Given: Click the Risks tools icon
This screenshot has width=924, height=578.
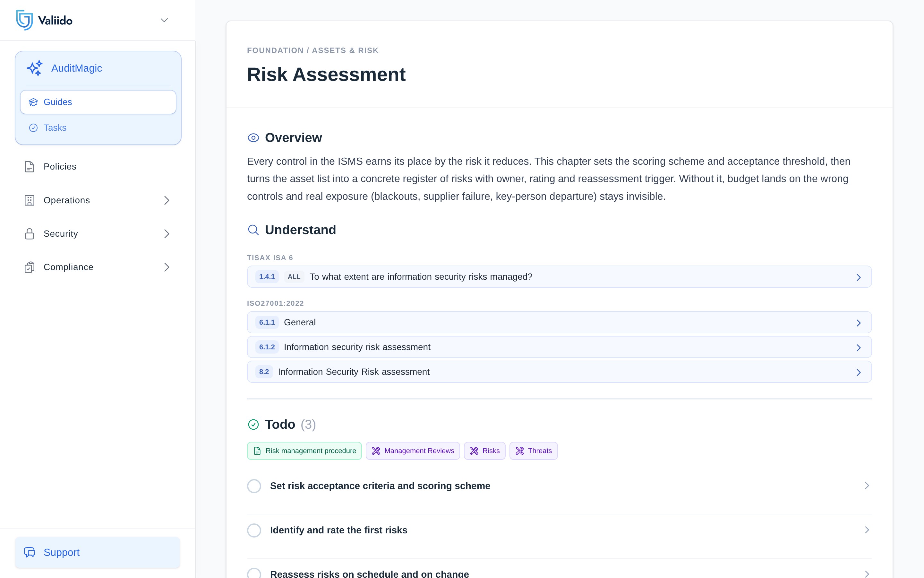Looking at the screenshot, I should click(474, 451).
